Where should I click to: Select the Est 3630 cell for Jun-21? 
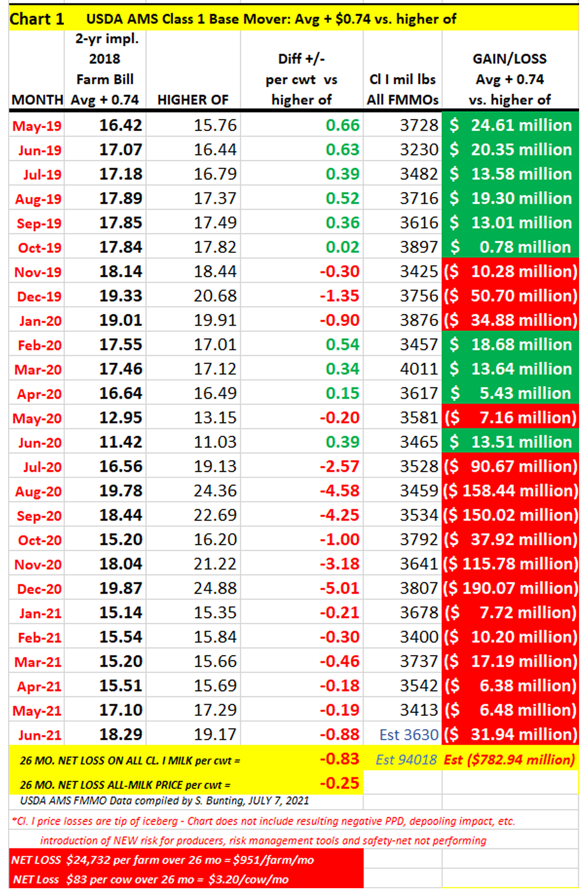click(x=409, y=734)
